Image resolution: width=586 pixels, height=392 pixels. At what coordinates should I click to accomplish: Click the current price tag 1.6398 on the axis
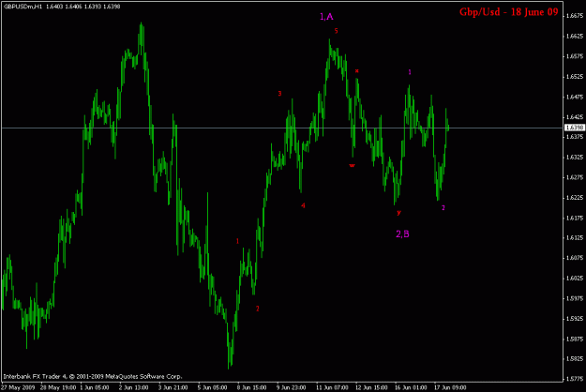click(x=575, y=128)
